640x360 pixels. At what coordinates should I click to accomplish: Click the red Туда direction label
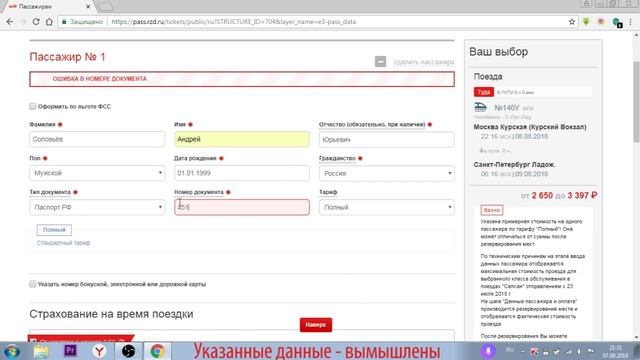(x=484, y=92)
